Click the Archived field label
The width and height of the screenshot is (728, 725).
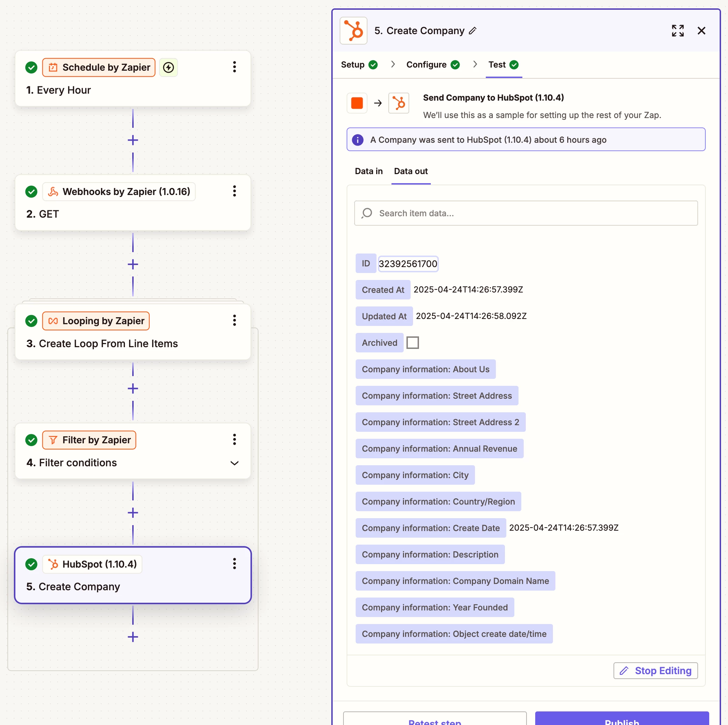pyautogui.click(x=379, y=342)
